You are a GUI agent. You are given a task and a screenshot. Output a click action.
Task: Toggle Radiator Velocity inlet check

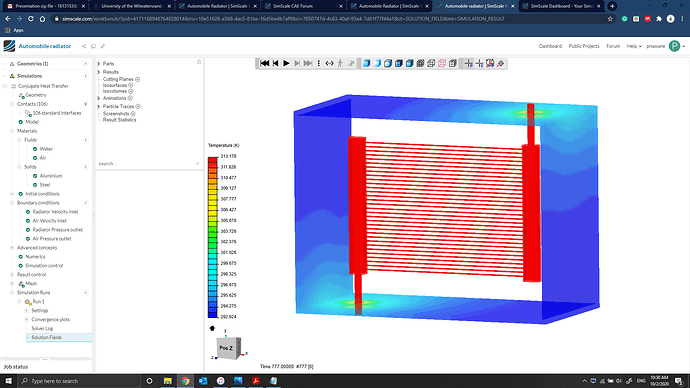pos(28,212)
